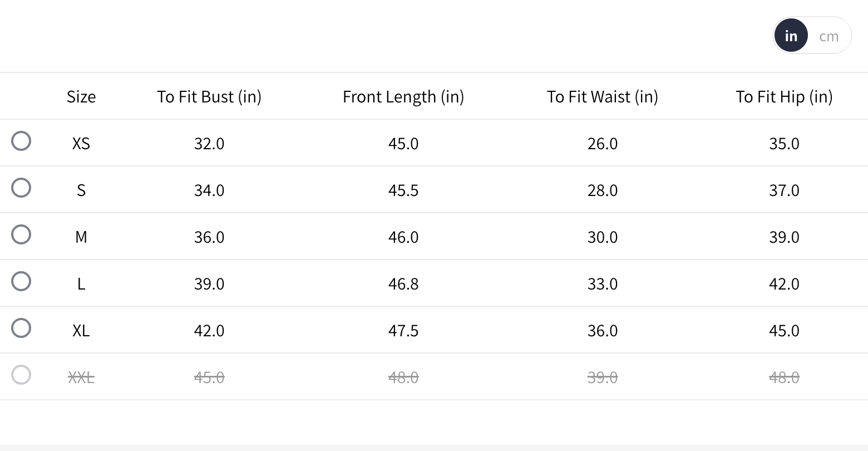Click the XL row hip value 45.0
The image size is (868, 451).
click(x=784, y=331)
